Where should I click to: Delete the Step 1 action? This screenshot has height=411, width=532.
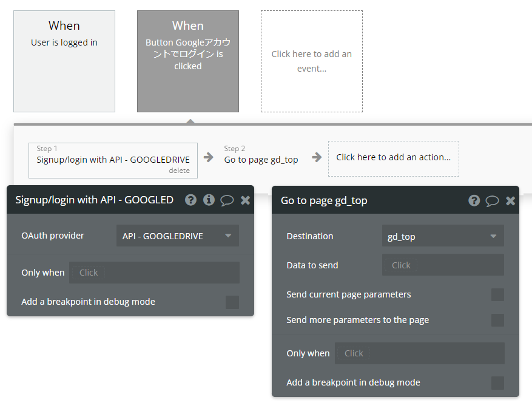click(179, 171)
